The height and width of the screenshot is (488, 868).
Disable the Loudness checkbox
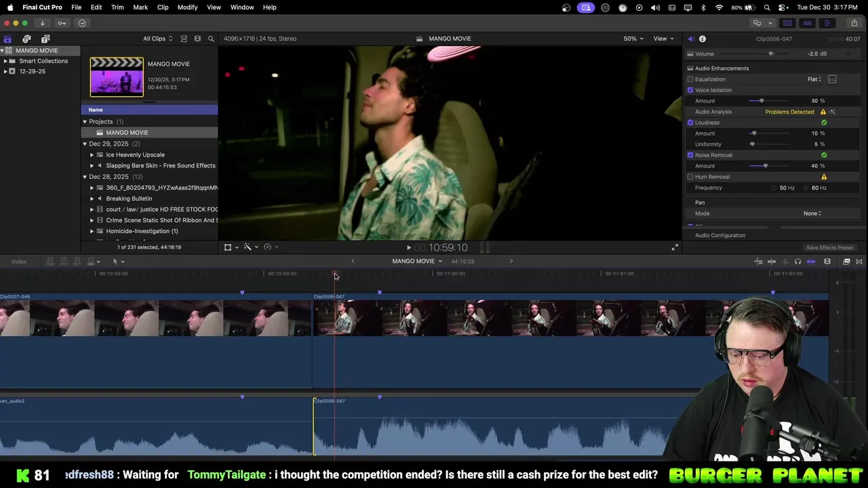tap(690, 123)
